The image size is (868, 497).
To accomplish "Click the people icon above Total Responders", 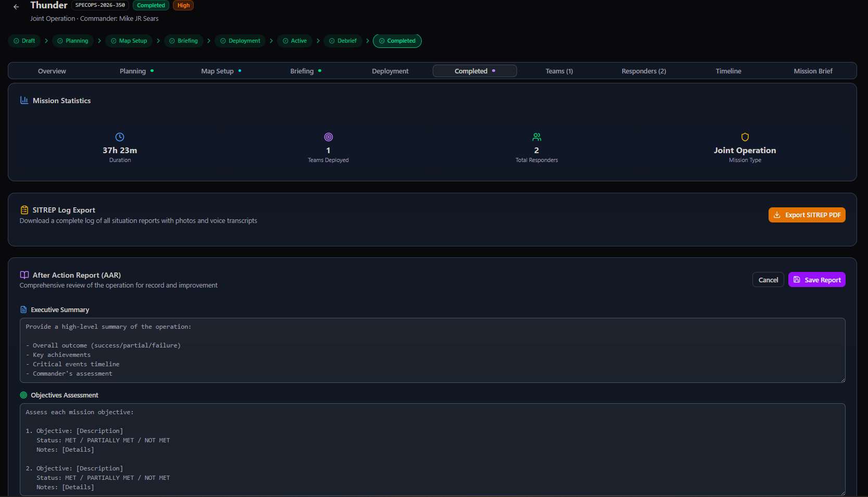I will [x=537, y=137].
